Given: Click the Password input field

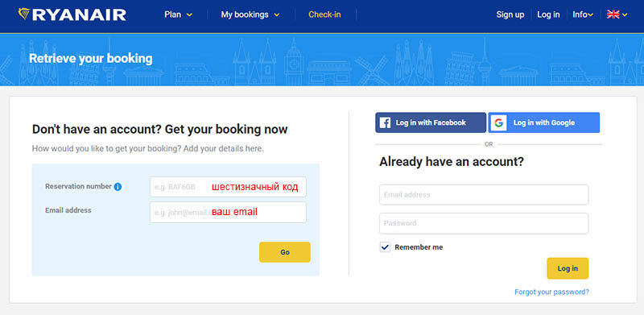Looking at the screenshot, I should click(484, 223).
